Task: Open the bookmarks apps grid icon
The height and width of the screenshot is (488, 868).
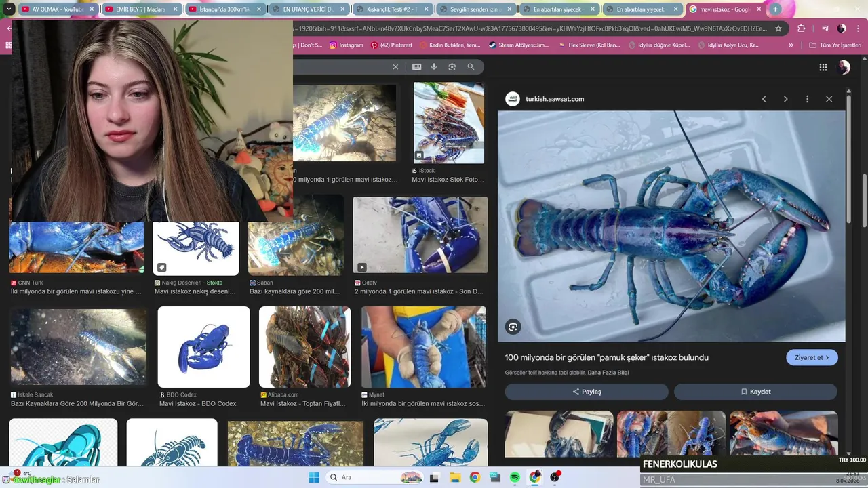Action: 9,45
